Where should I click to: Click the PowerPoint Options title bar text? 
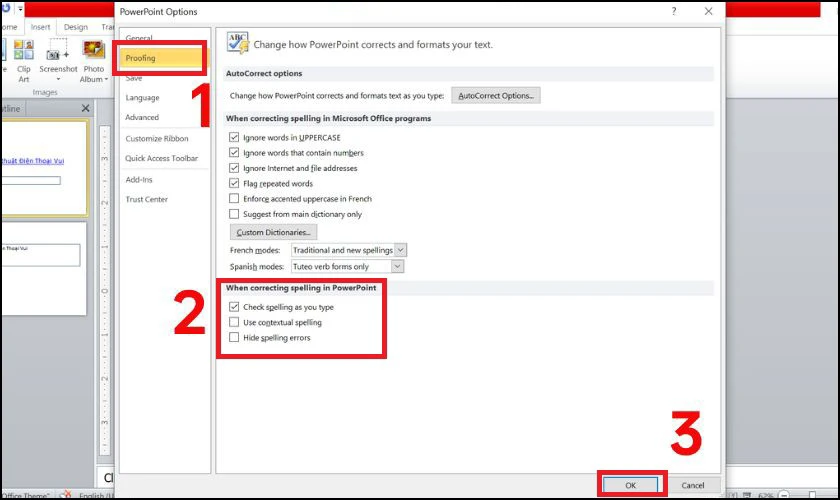(158, 12)
